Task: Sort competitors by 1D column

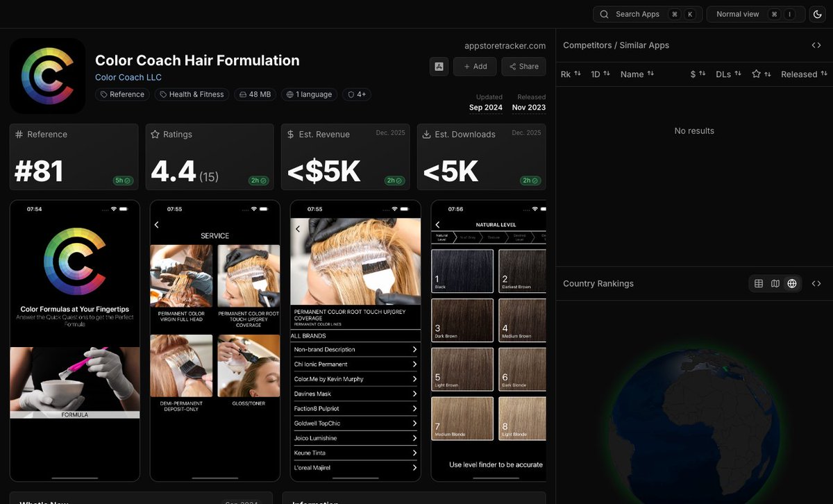Action: tap(600, 74)
